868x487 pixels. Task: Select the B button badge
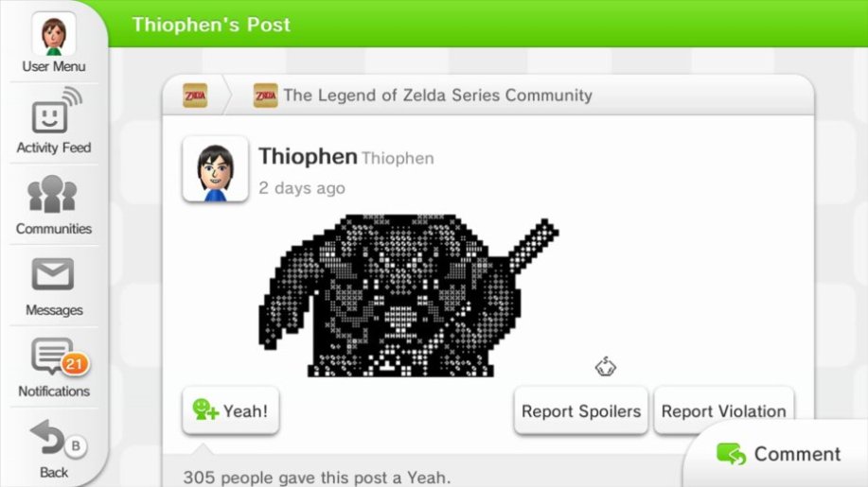click(x=76, y=445)
